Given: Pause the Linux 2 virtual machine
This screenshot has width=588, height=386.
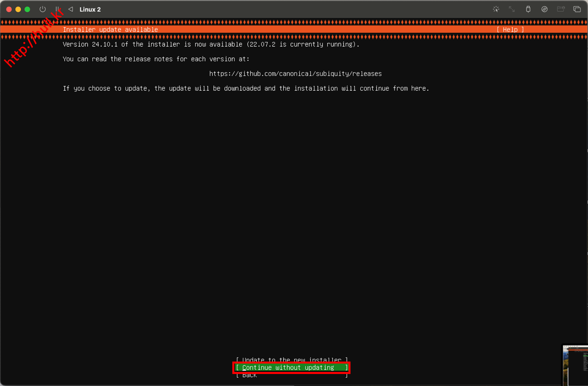Looking at the screenshot, I should [x=58, y=9].
